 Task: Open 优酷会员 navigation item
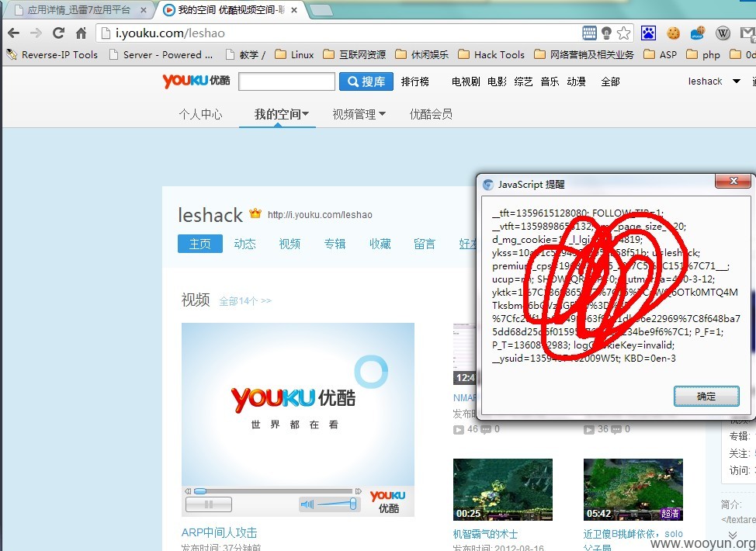coord(431,114)
